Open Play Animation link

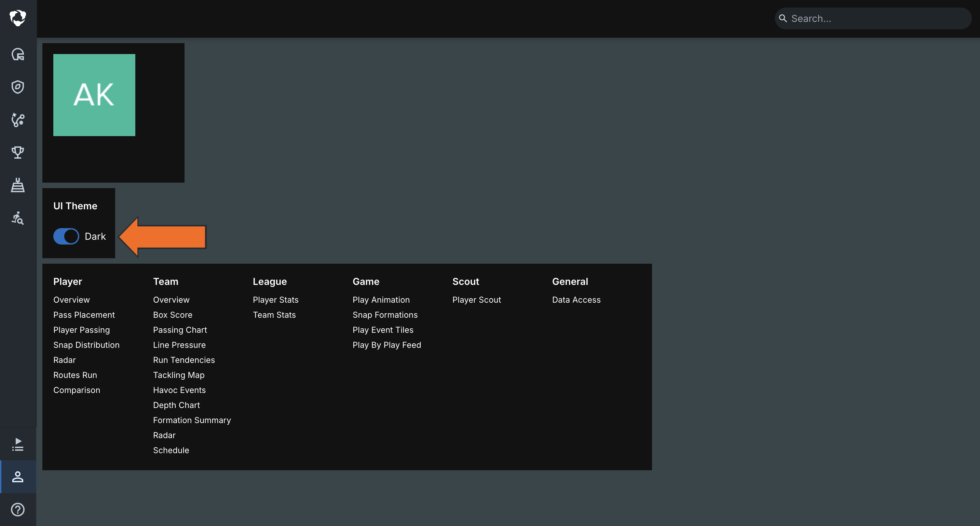pyautogui.click(x=381, y=300)
